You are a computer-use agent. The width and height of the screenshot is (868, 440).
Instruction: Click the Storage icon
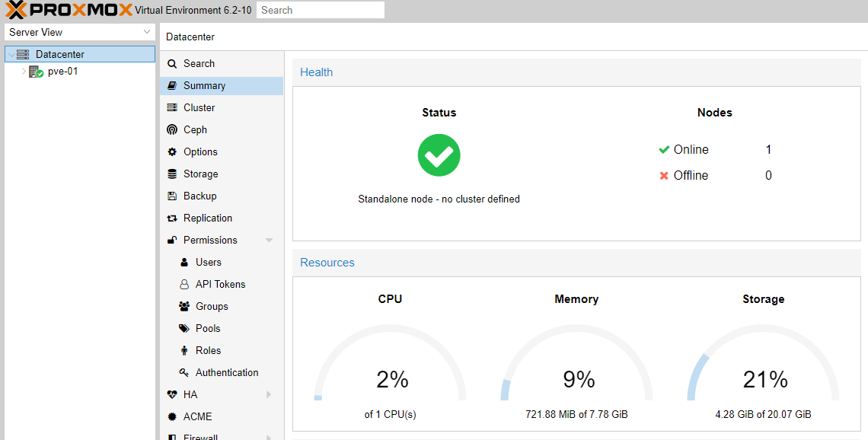[174, 174]
